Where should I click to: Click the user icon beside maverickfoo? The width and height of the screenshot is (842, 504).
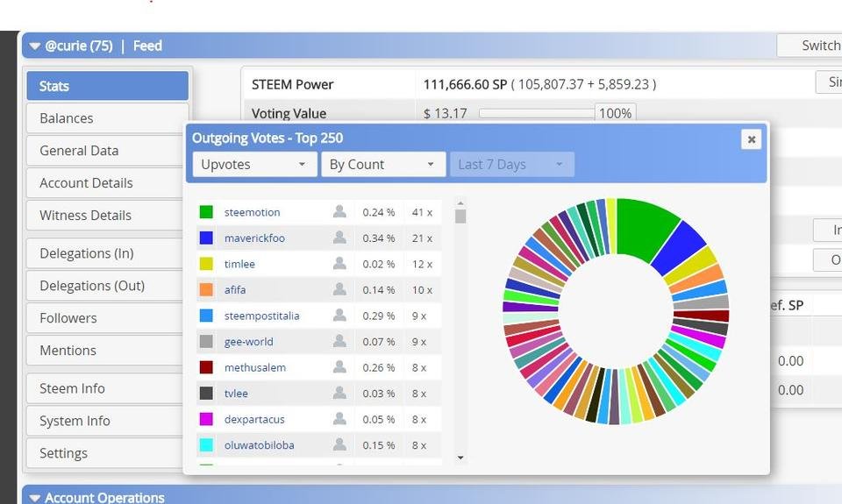339,238
